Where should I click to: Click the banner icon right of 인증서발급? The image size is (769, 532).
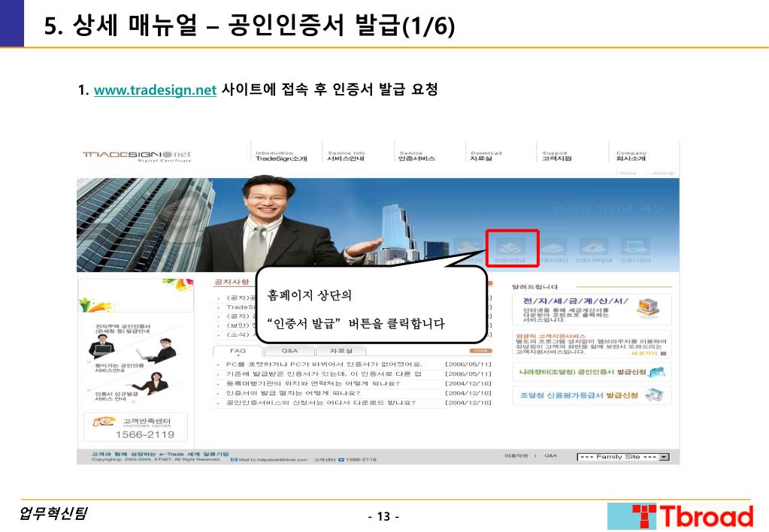click(x=553, y=249)
